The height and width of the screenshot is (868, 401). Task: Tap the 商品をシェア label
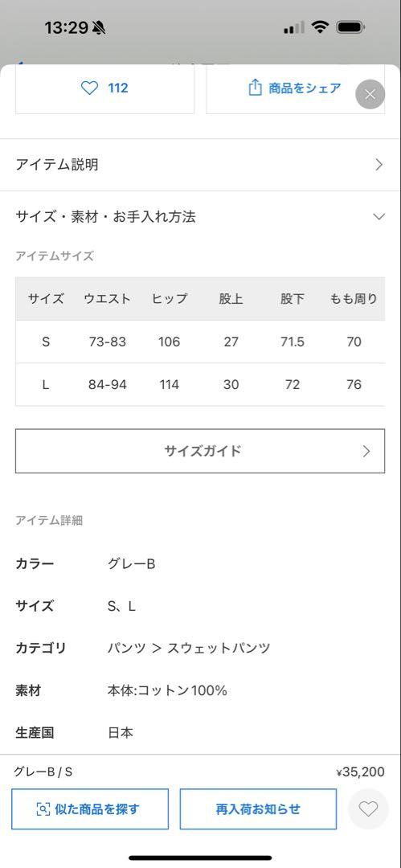(305, 88)
